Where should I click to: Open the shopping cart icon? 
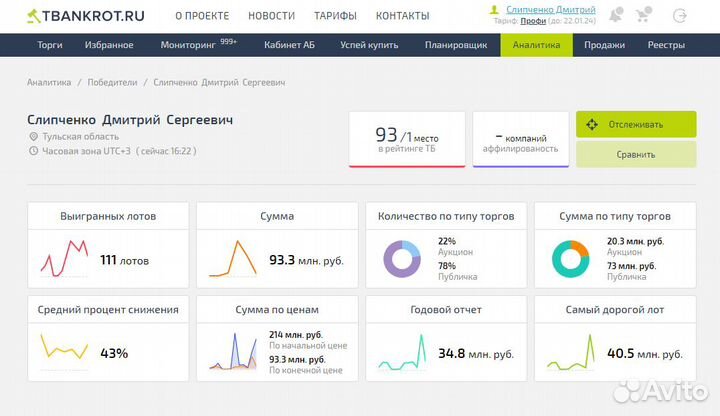pos(644,15)
